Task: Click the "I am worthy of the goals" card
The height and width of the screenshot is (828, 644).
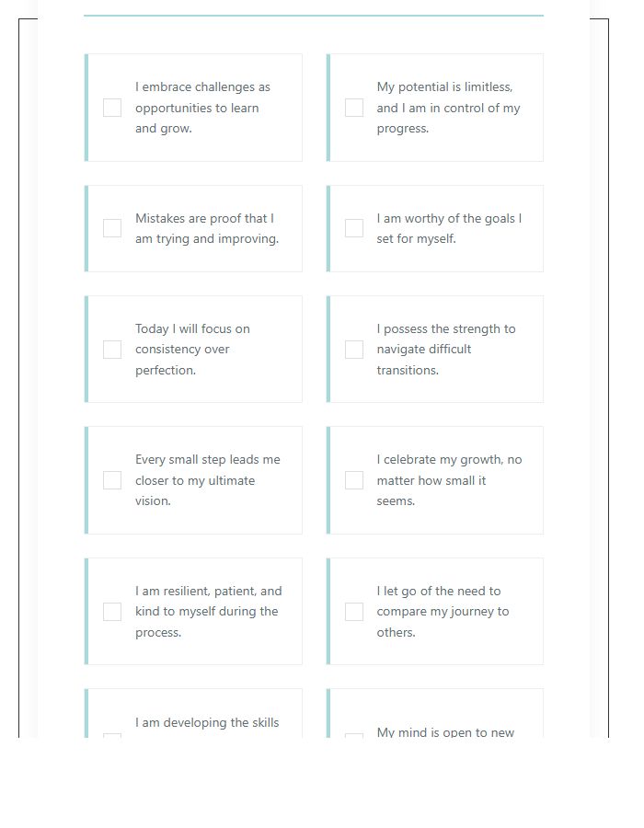Action: [x=435, y=228]
